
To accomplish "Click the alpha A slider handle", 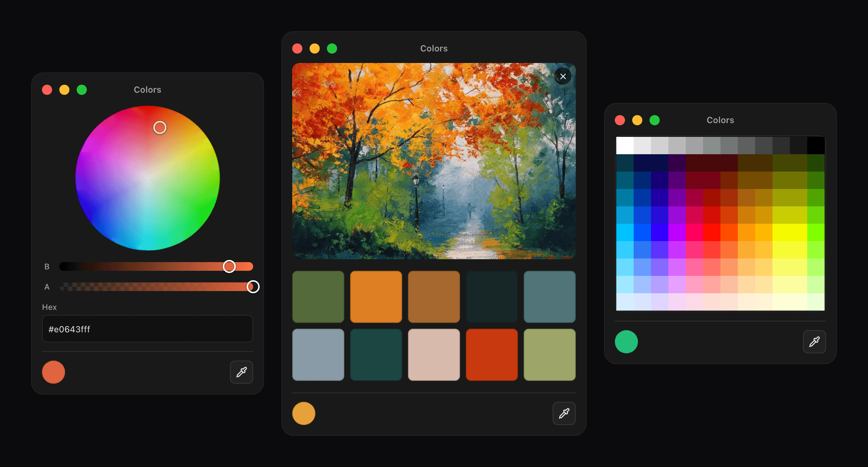I will point(253,287).
